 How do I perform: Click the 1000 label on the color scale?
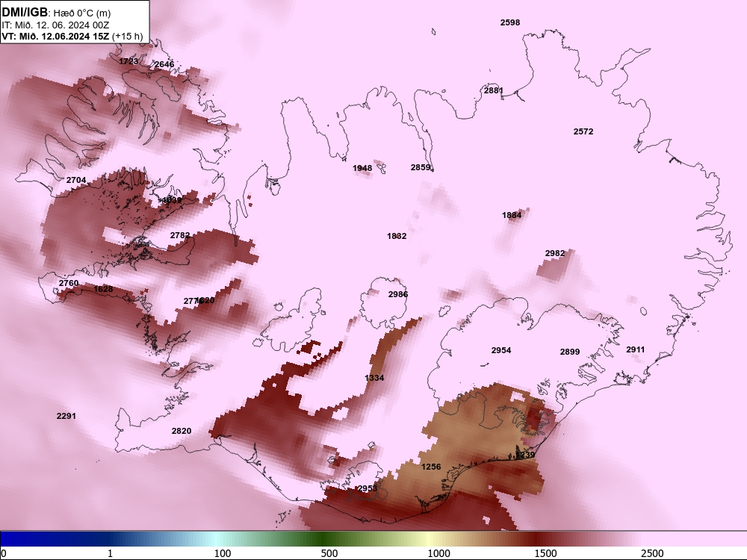438,553
